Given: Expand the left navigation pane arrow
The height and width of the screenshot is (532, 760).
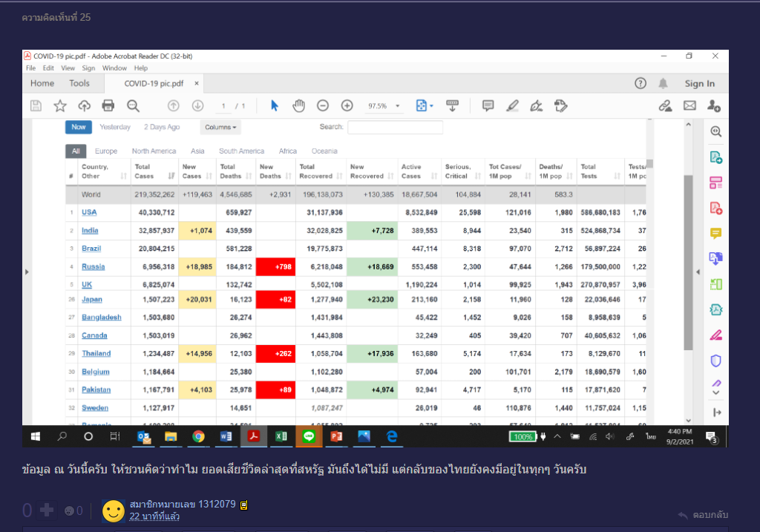Looking at the screenshot, I should (x=27, y=272).
